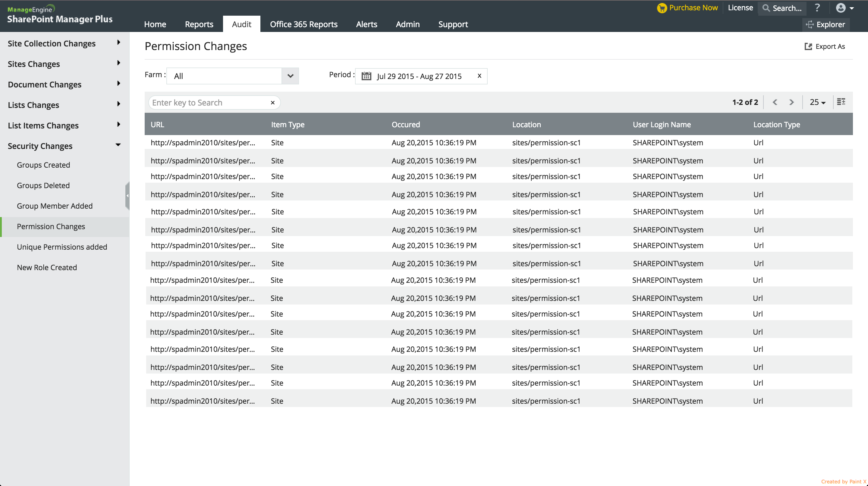This screenshot has width=868, height=486.
Task: Open the Explorer button
Action: point(826,24)
